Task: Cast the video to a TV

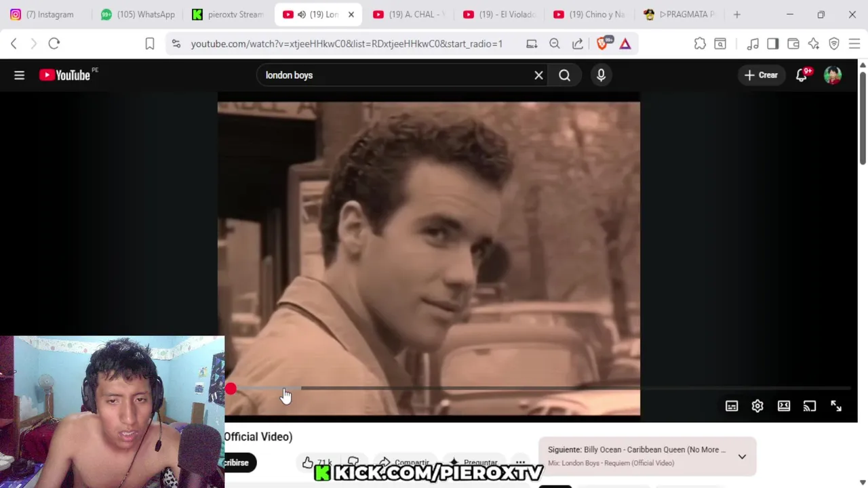Action: 810,406
